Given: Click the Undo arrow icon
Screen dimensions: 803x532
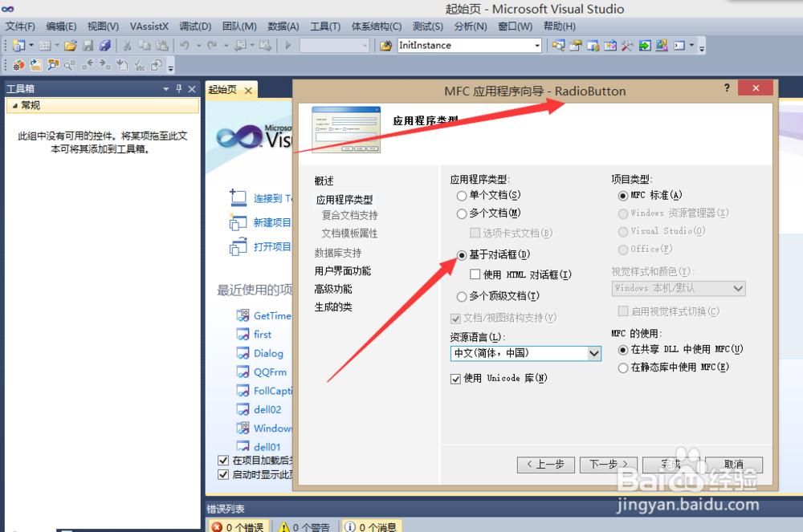Looking at the screenshot, I should [x=185, y=46].
